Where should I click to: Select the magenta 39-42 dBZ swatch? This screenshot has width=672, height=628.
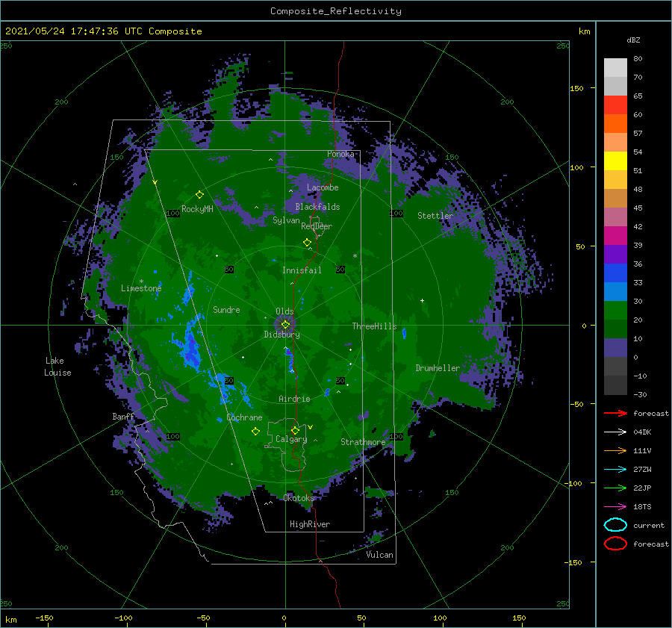tap(615, 236)
